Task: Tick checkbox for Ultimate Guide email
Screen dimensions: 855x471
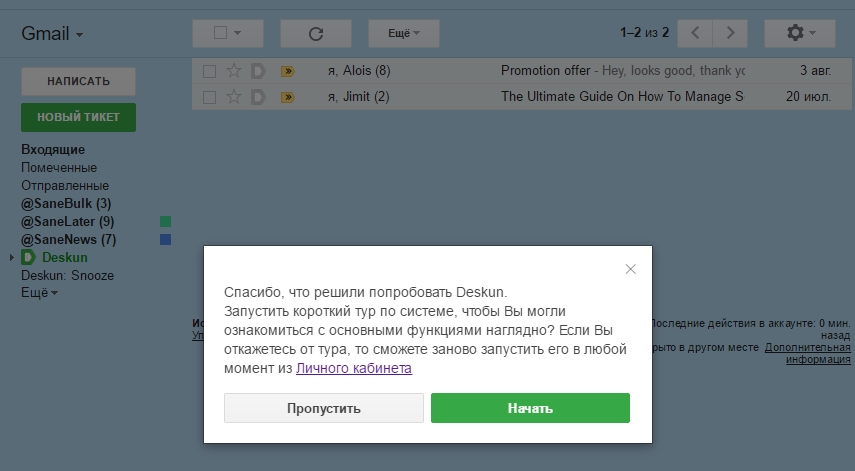Action: (209, 98)
